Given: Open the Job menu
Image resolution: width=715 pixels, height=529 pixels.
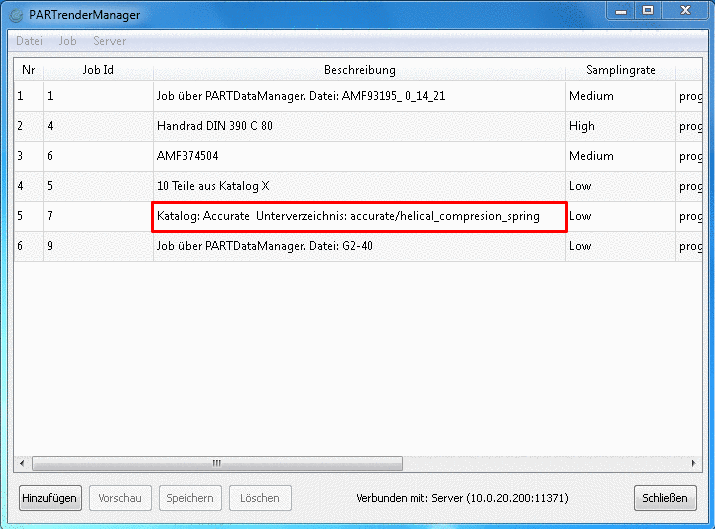Looking at the screenshot, I should (x=67, y=41).
